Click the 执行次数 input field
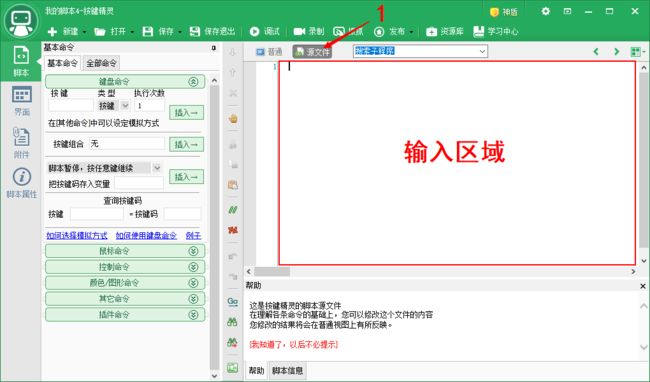This screenshot has width=650, height=382. coord(149,106)
